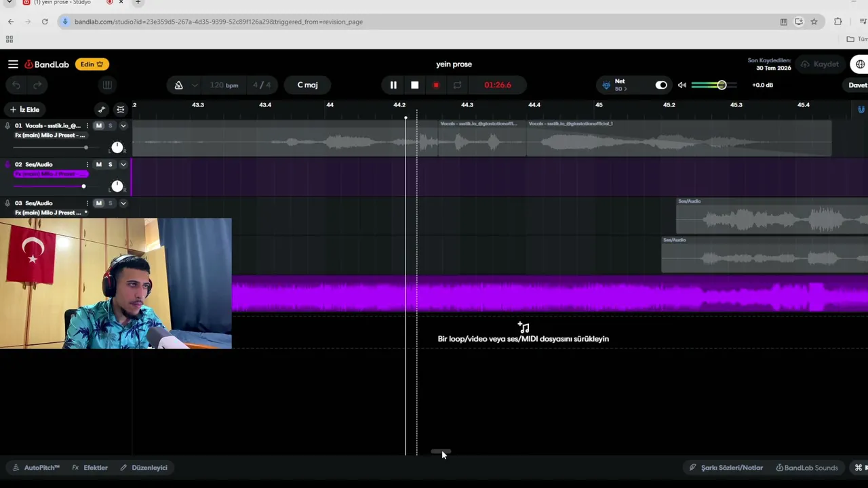Open Fx preset of track 01 Vocals
The image size is (868, 488).
pyautogui.click(x=50, y=136)
